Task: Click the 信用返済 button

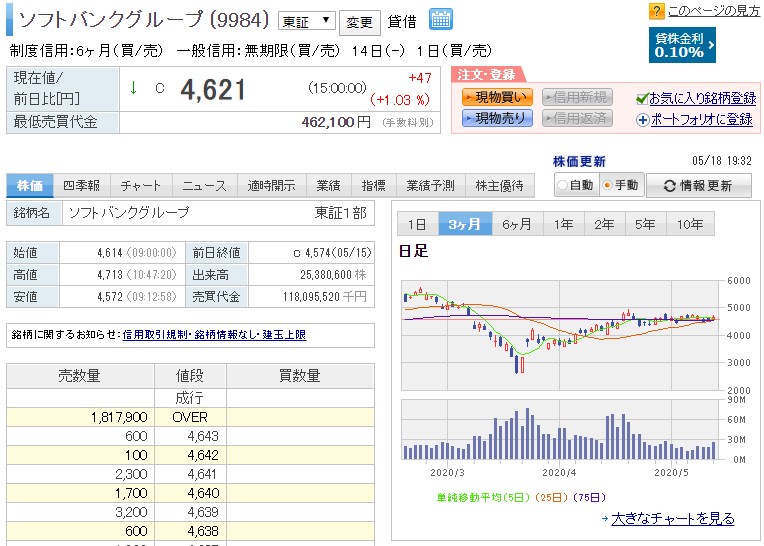Action: [577, 118]
